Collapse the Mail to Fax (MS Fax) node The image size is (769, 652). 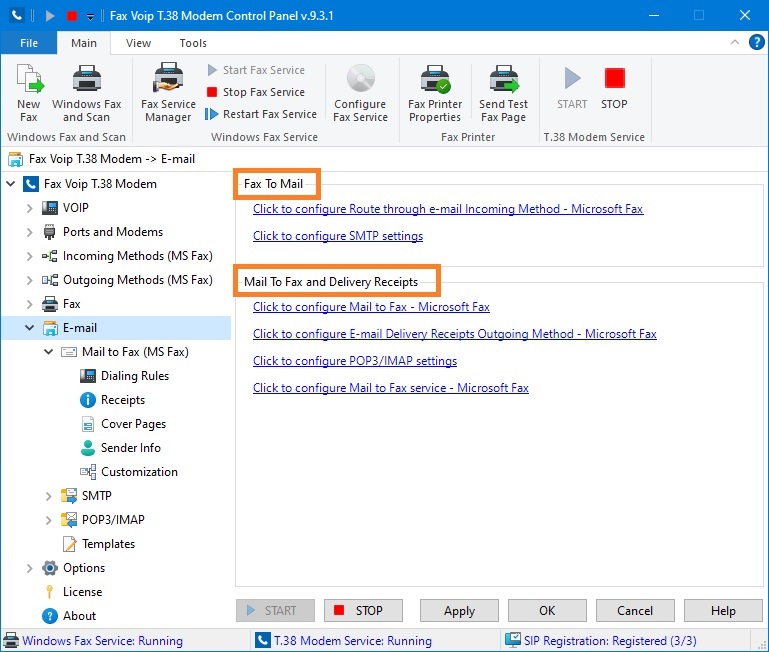[49, 352]
